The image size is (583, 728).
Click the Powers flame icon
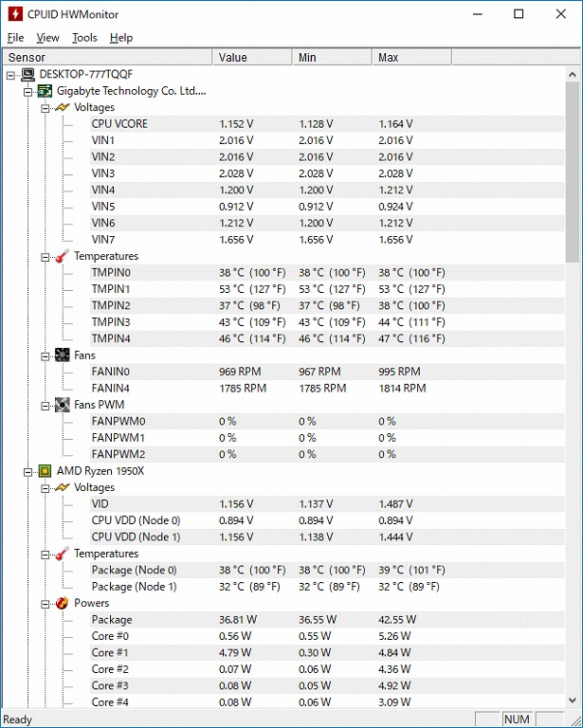pos(63,603)
